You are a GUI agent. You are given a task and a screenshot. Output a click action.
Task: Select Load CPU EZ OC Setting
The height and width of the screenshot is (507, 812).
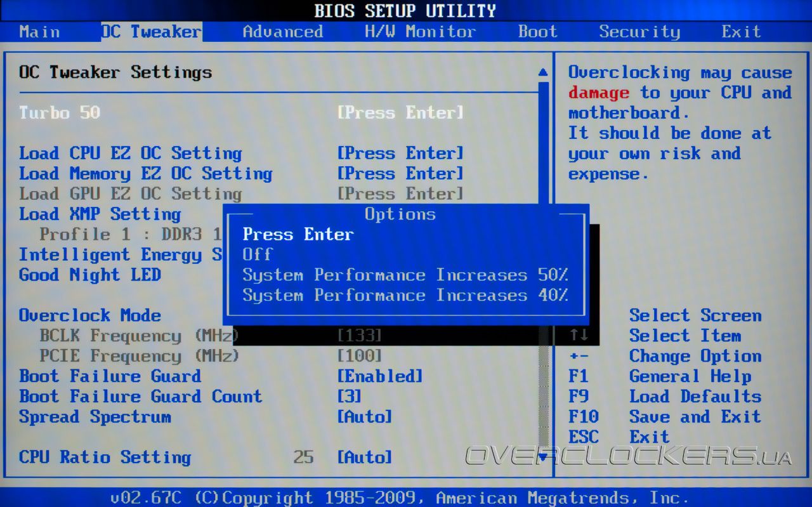(131, 154)
